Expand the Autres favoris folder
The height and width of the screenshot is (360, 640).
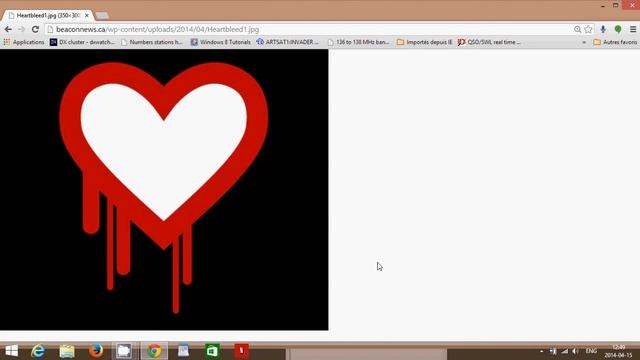[x=615, y=42]
